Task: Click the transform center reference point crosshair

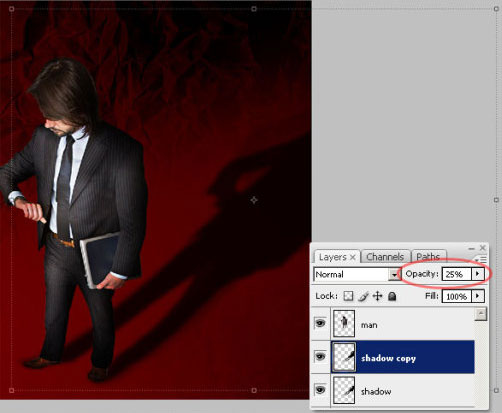Action: pos(254,200)
